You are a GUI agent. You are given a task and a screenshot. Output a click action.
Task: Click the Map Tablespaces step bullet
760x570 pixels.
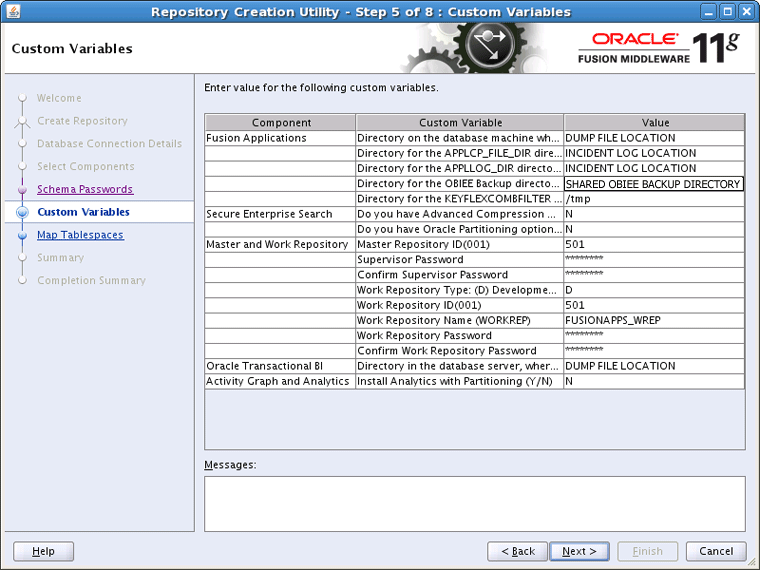(x=22, y=235)
